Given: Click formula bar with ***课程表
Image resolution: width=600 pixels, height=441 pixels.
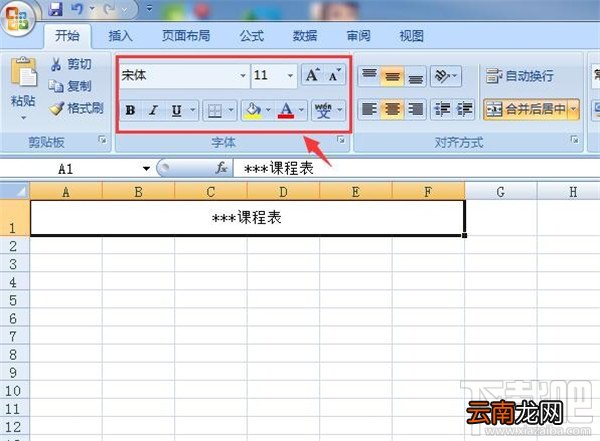Looking at the screenshot, I should click(x=416, y=168).
